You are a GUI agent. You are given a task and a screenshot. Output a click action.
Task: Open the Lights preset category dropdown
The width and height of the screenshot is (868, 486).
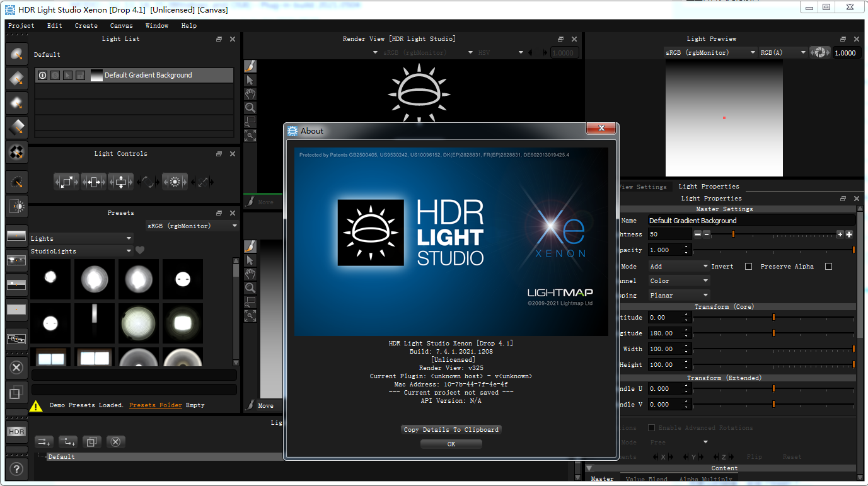[x=81, y=238]
